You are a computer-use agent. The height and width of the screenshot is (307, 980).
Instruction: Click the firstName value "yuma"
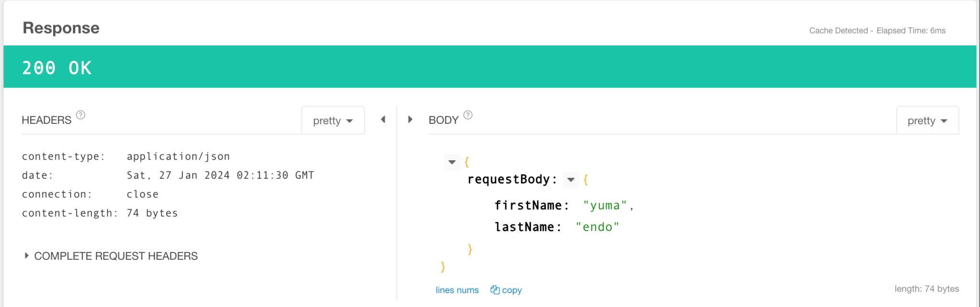click(x=605, y=206)
